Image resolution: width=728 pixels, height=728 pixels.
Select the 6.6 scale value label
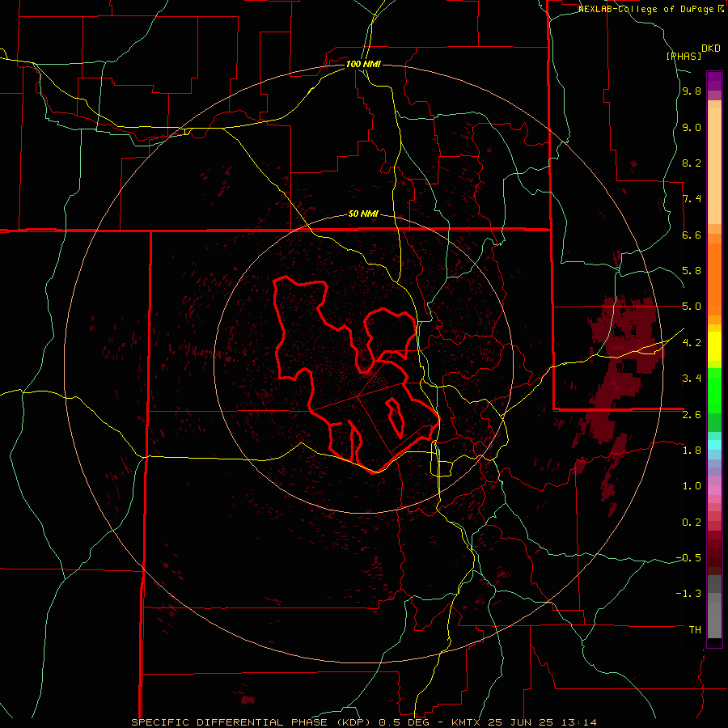(692, 235)
